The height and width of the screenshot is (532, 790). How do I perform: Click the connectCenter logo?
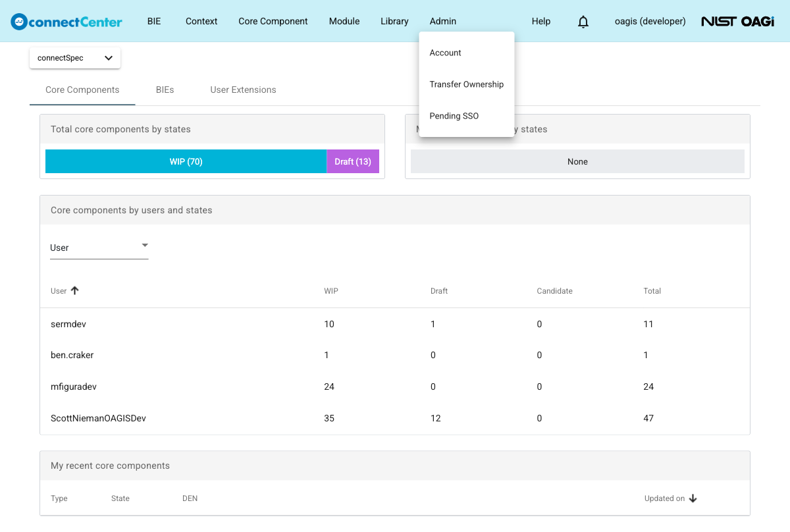66,21
